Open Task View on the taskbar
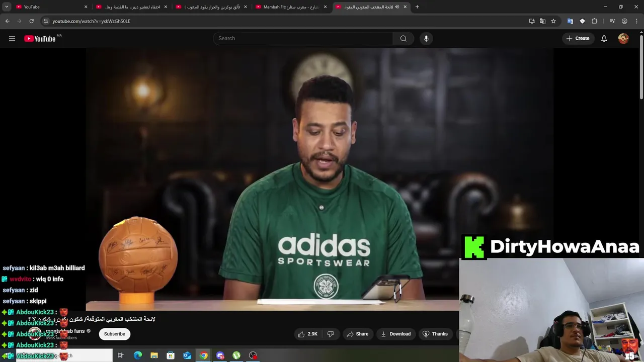Viewport: 644px width, 362px height. (121, 355)
